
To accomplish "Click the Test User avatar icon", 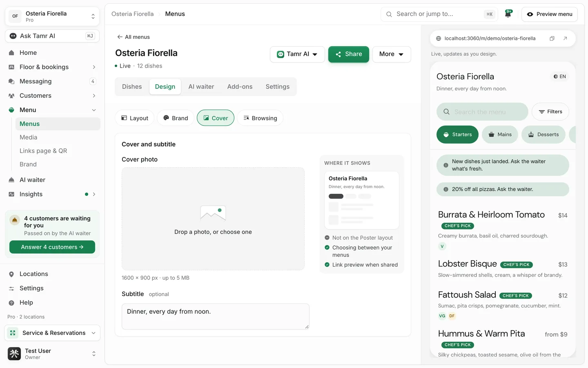I will coord(14,354).
